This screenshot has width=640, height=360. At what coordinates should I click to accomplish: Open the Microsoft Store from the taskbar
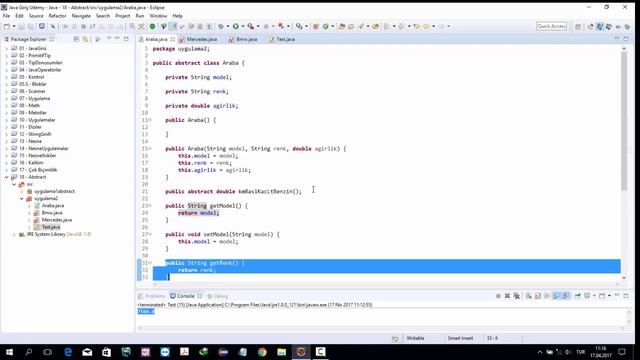click(106, 352)
